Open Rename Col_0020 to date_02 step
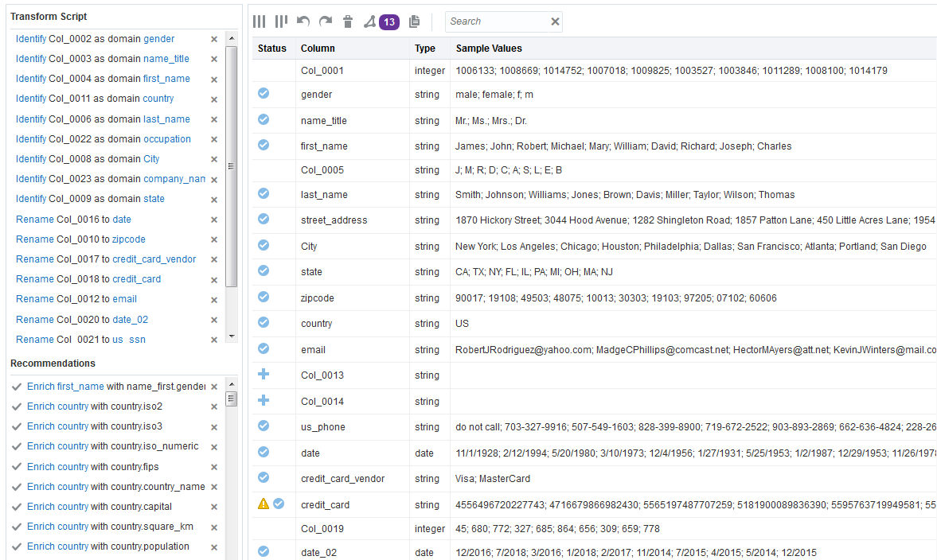The image size is (937, 560). tap(82, 320)
